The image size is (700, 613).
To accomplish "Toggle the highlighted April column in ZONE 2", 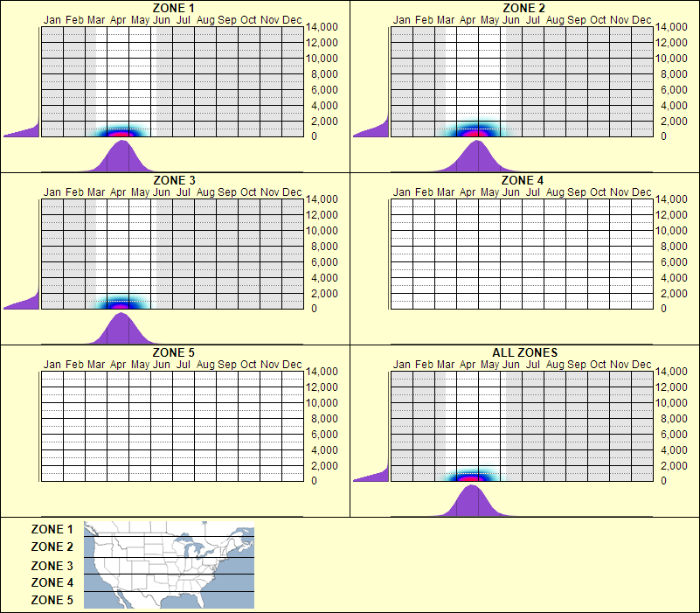I will click(468, 79).
